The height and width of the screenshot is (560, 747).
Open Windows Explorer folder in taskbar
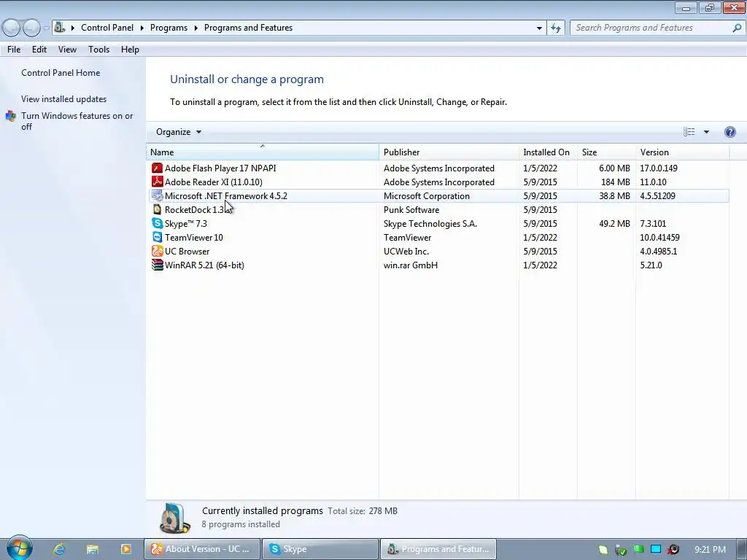pyautogui.click(x=93, y=549)
